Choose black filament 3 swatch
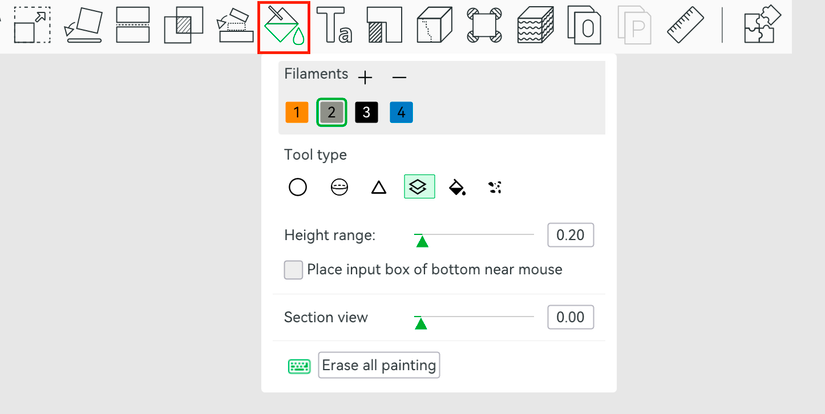This screenshot has width=825, height=414. (366, 112)
